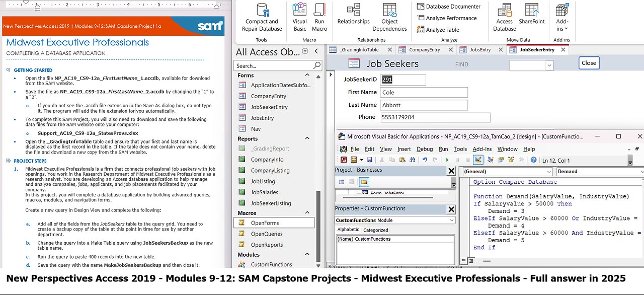Switch to the _GradingInfoTable tab
The height and width of the screenshot is (295, 644).
pyautogui.click(x=360, y=50)
